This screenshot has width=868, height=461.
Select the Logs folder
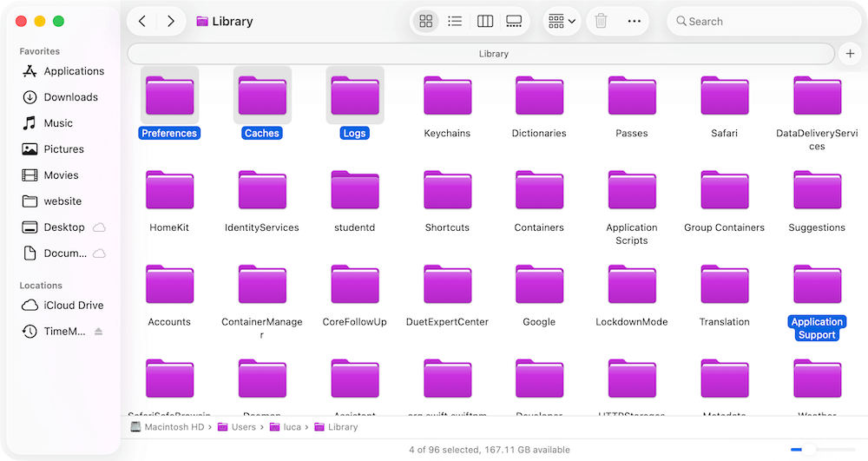[x=354, y=102]
